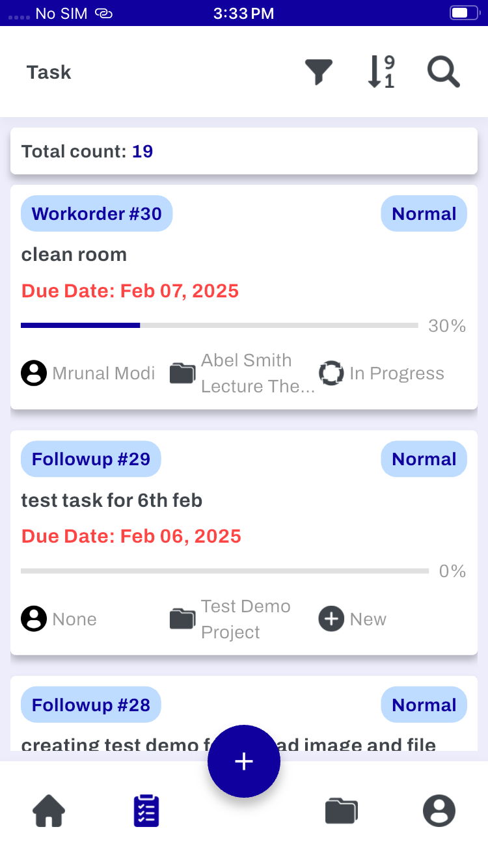
Task: Tap the numeric sort order icon
Action: (x=381, y=72)
